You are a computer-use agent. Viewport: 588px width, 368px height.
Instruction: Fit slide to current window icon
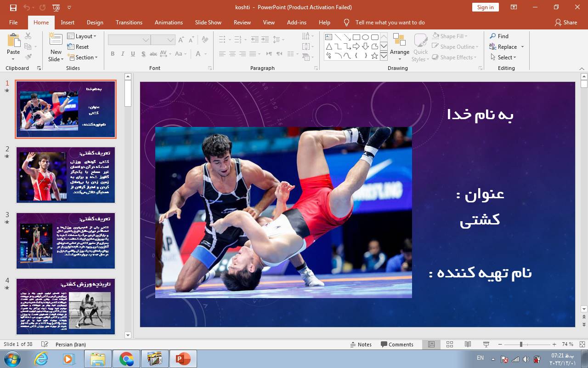coord(582,344)
